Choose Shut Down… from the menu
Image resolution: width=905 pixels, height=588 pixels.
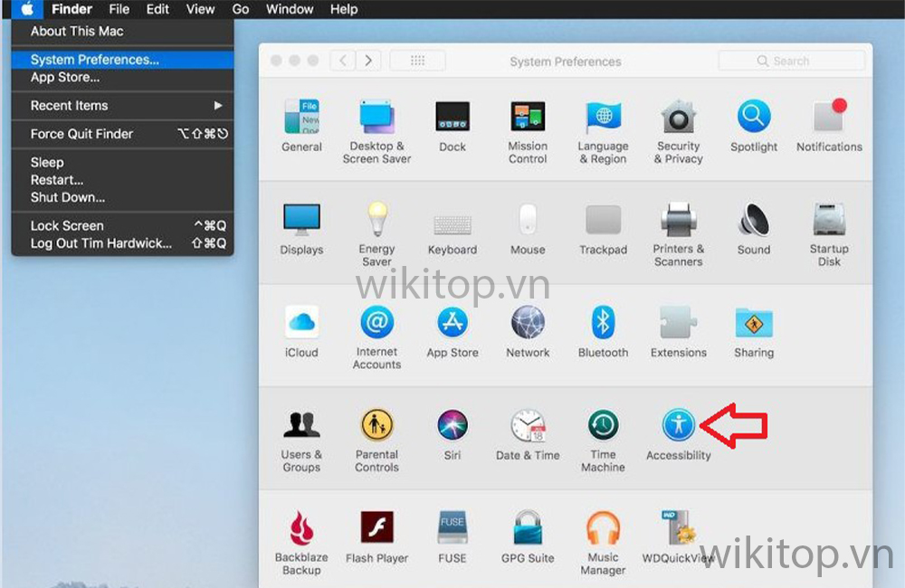[122, 197]
